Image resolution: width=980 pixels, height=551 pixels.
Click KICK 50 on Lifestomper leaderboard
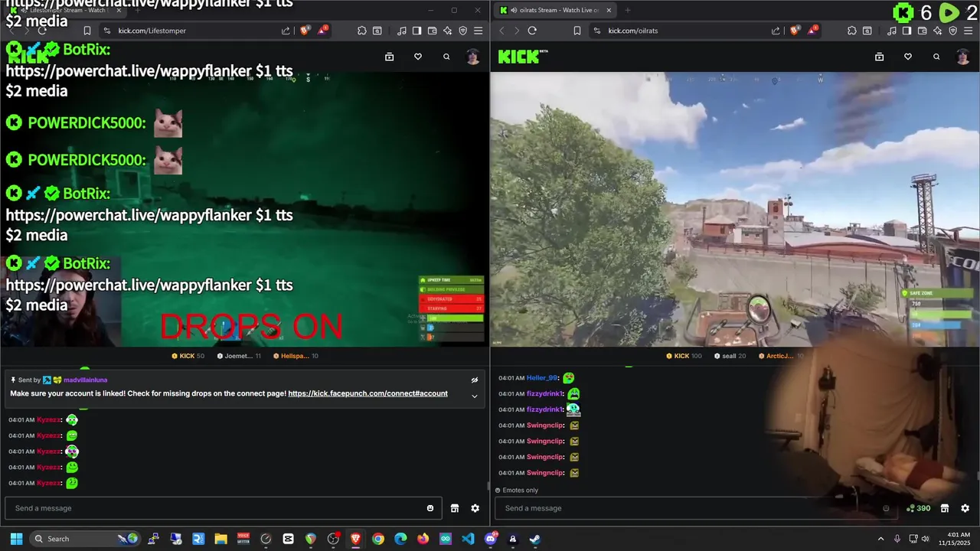tap(188, 356)
